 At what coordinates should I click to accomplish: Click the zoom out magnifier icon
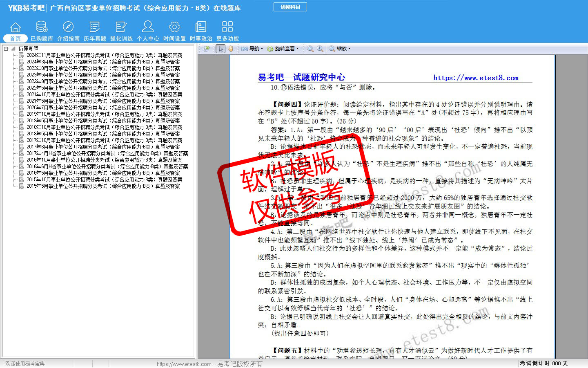click(x=310, y=49)
